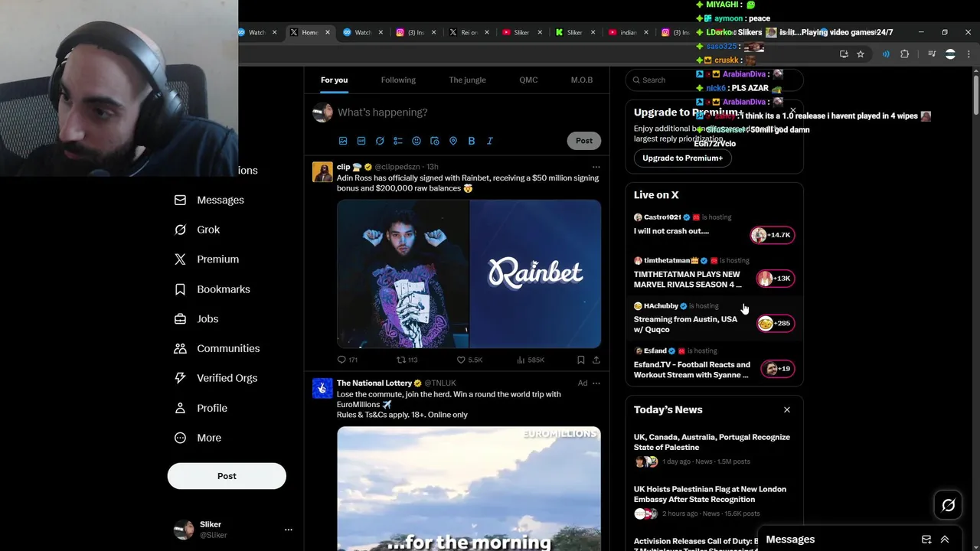Reply to clip's Adin Ross post
The width and height of the screenshot is (980, 551).
pos(347,360)
